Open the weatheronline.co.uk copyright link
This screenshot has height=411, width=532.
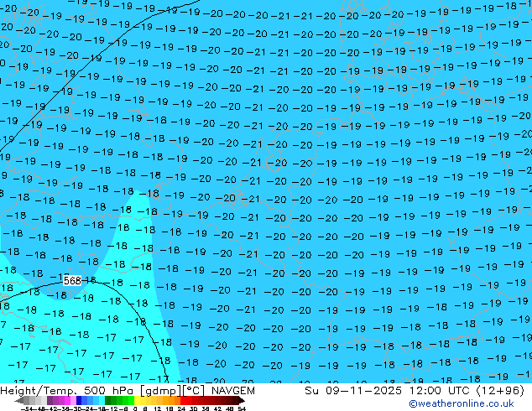pyautogui.click(x=462, y=403)
